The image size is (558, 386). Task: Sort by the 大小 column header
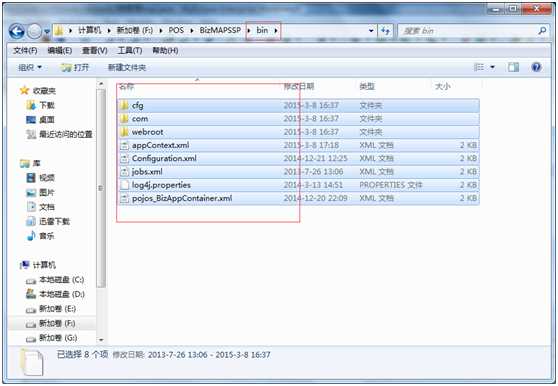point(443,86)
